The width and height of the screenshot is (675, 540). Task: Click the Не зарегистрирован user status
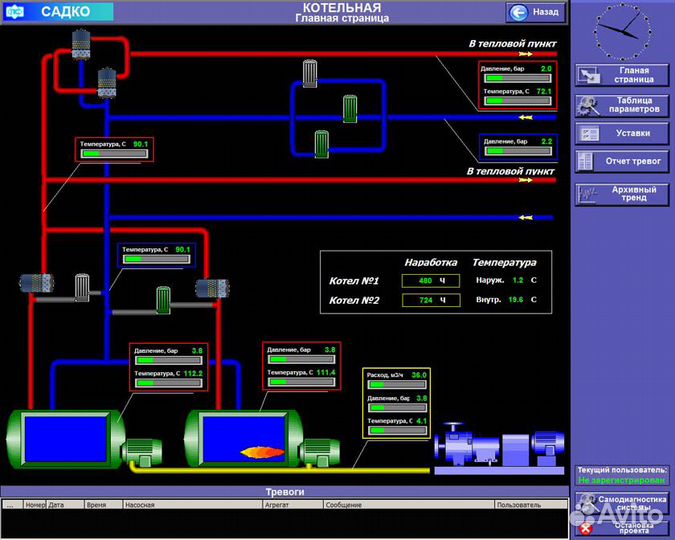click(x=621, y=480)
